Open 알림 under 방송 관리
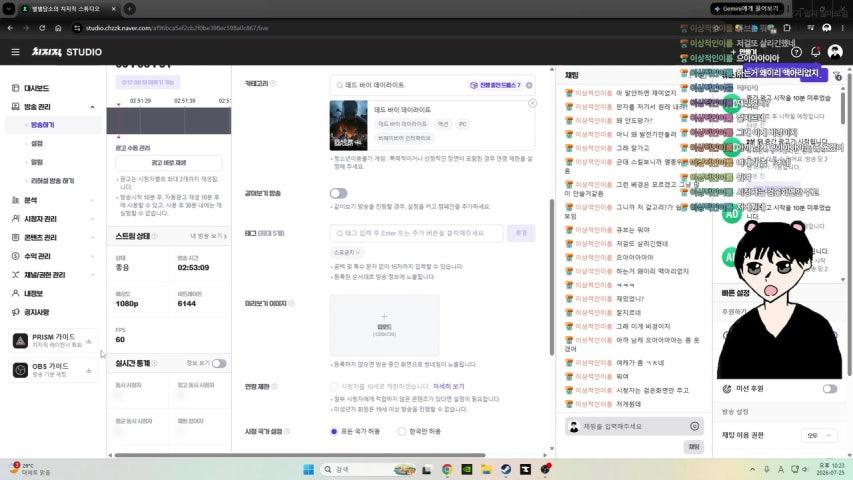This screenshot has width=853, height=480. (37, 162)
